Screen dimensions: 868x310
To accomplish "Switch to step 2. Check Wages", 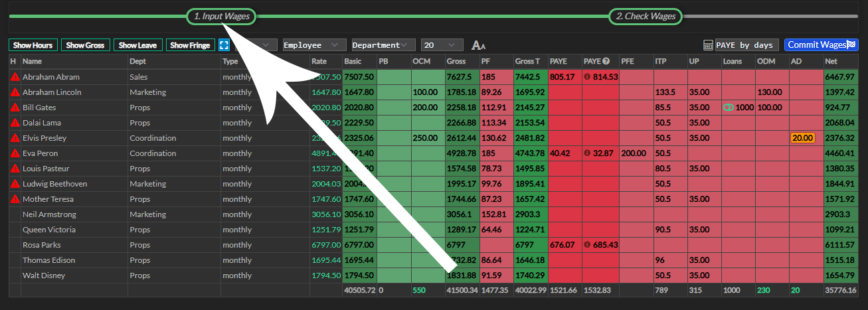I will pos(645,16).
